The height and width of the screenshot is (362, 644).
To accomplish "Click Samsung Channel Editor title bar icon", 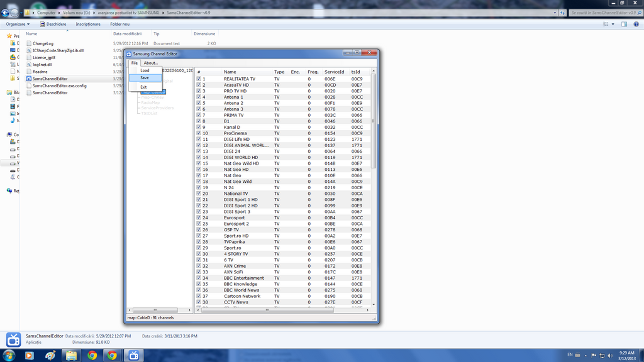I will click(129, 54).
